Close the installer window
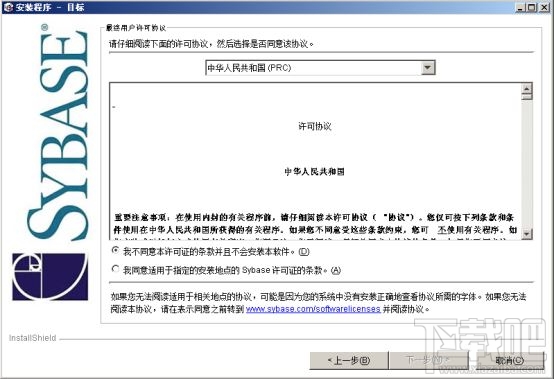The height and width of the screenshot is (379, 554). [x=544, y=7]
